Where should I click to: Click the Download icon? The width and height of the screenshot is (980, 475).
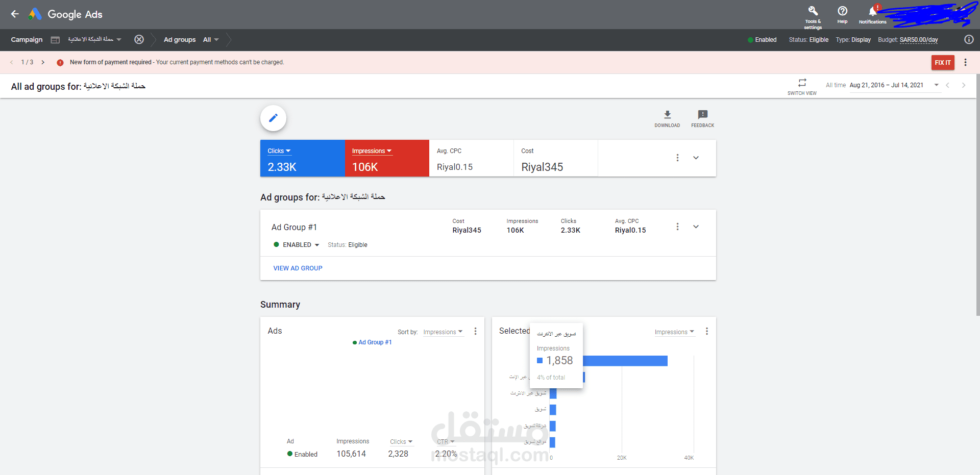click(667, 115)
